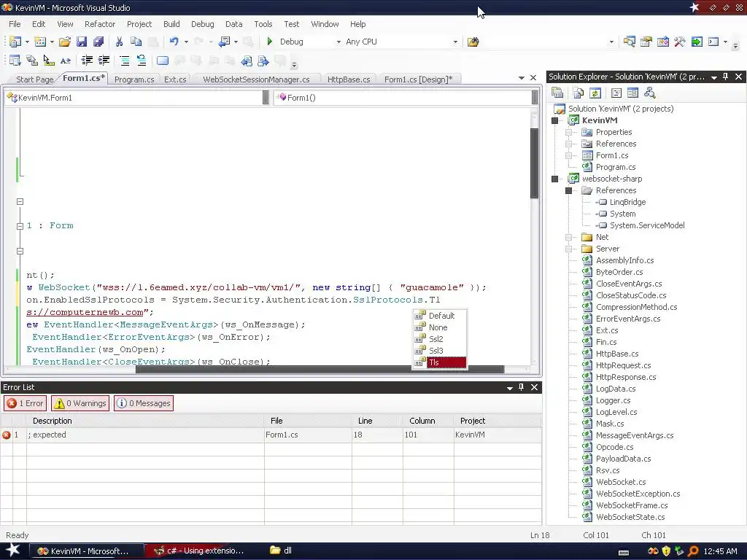
Task: Click the Display Quick Info cursor icon
Action: [x=49, y=60]
